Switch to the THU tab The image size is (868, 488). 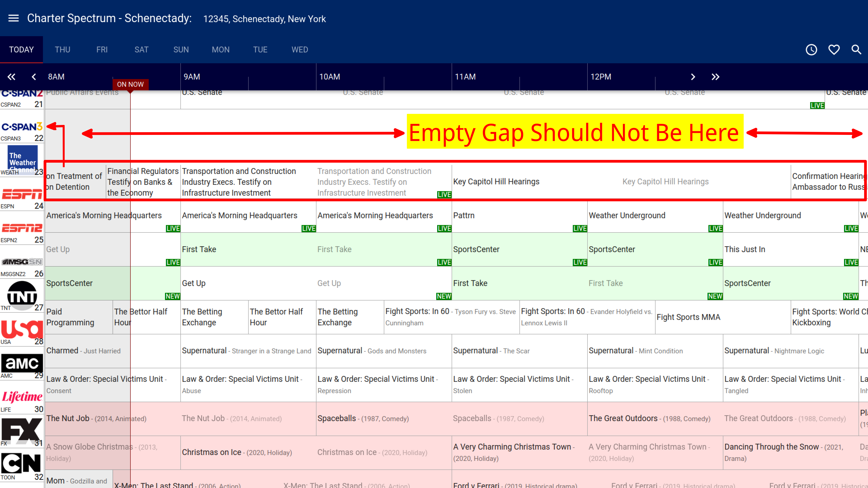(62, 49)
